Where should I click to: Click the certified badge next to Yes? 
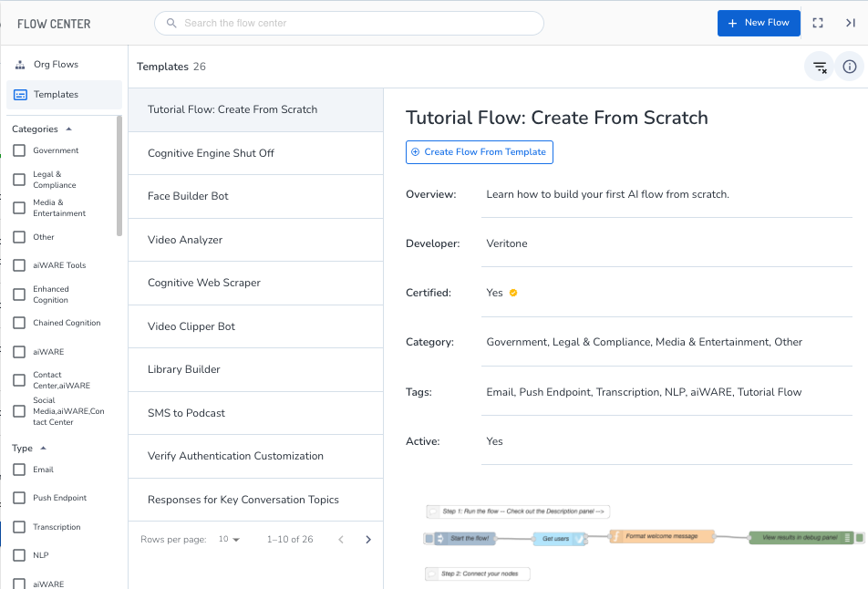514,293
